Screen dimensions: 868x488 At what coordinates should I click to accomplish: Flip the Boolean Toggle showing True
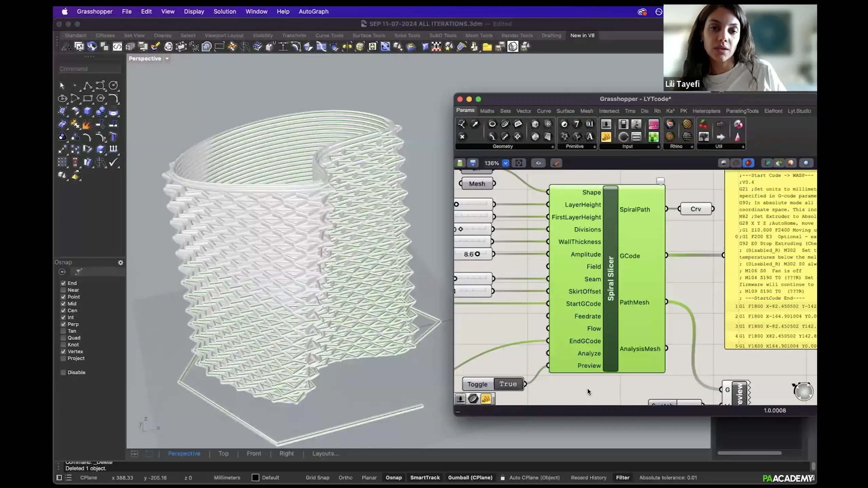point(507,384)
